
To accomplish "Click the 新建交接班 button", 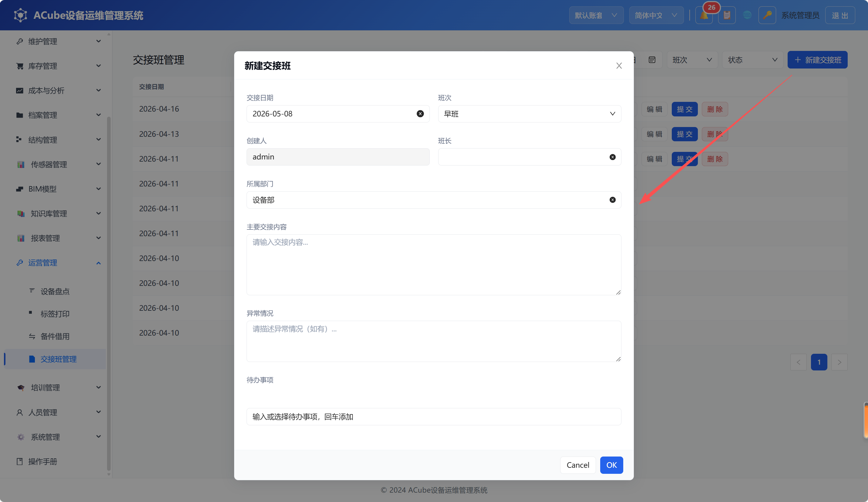I will (817, 60).
